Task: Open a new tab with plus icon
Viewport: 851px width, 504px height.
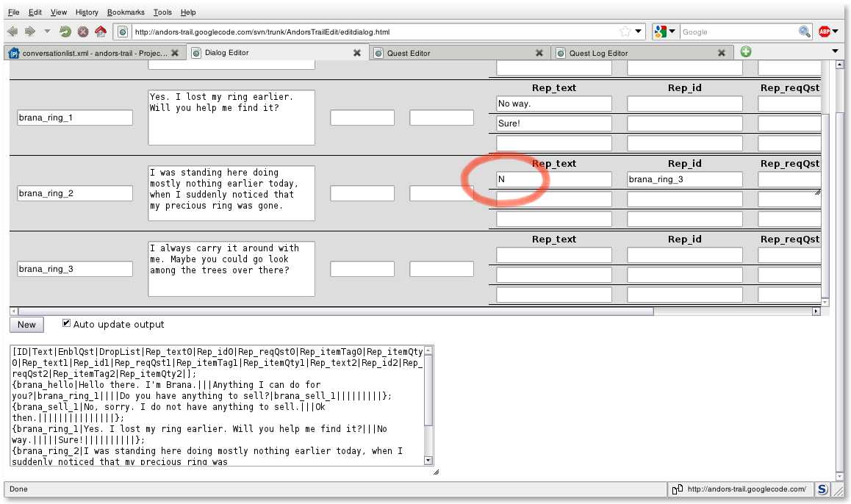Action: click(746, 52)
